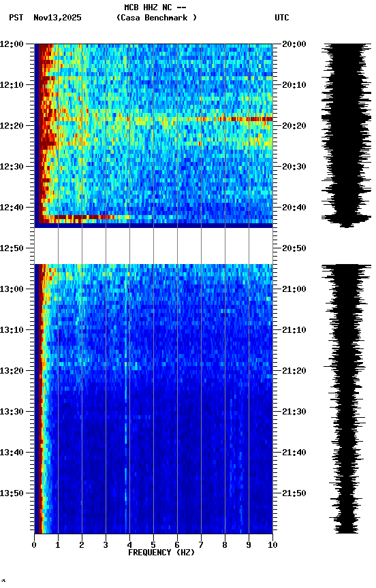Click the 5 Hz axis tick label
376x588 pixels.
[x=153, y=545]
